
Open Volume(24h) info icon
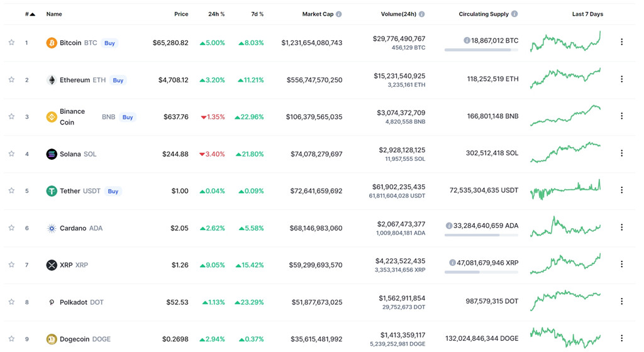point(421,14)
